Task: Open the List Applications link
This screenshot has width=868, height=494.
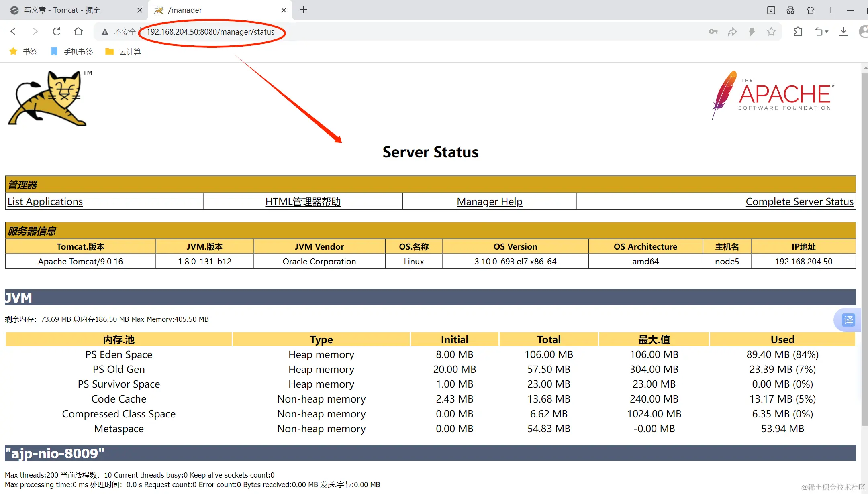Action: pos(45,201)
